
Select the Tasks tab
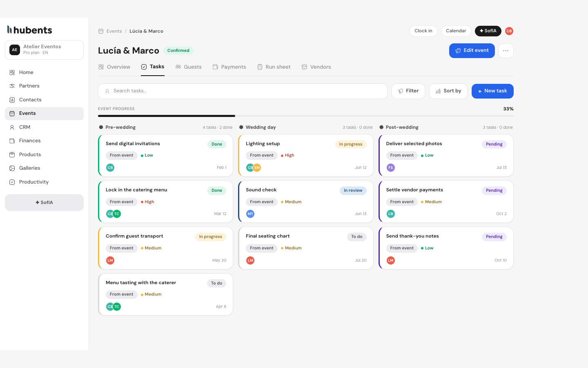tap(153, 67)
